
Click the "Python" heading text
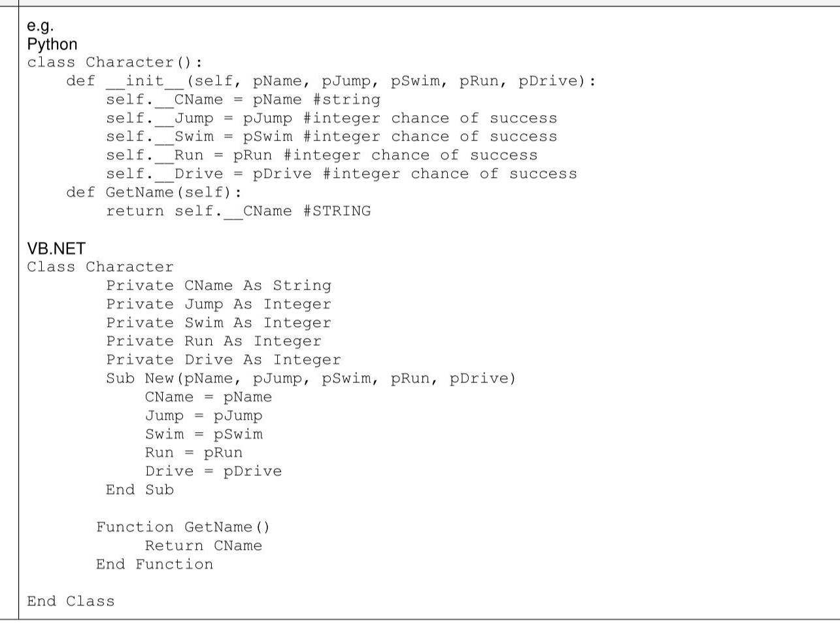pyautogui.click(x=52, y=44)
